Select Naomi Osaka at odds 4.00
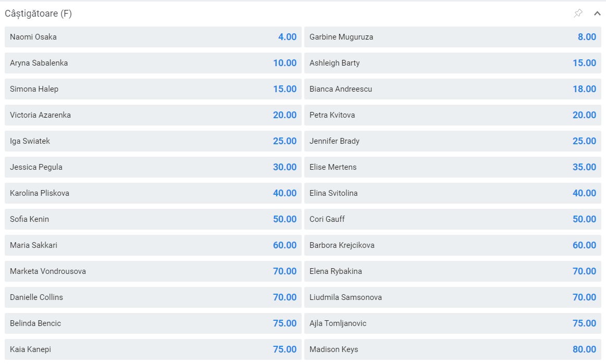606x364 pixels. [153, 37]
